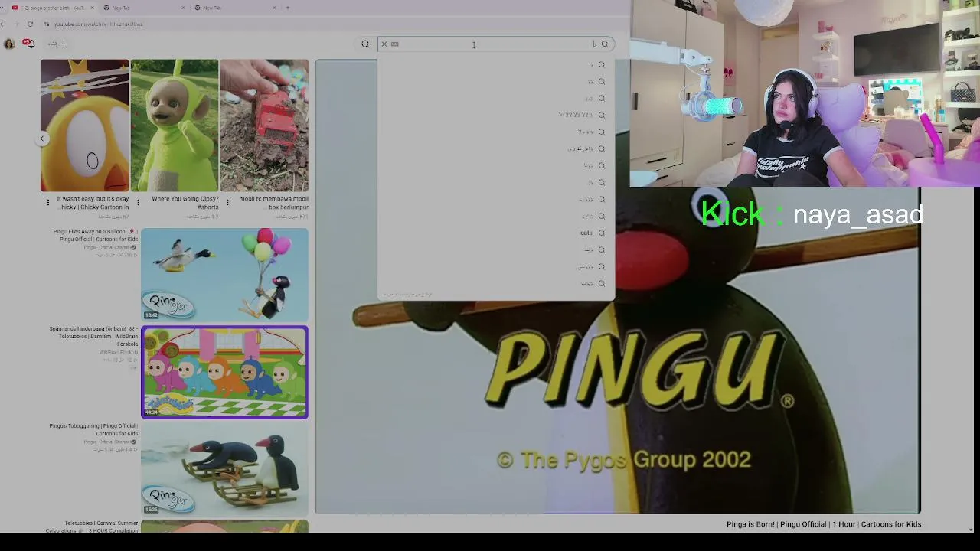
Task: Go forward in browser history
Action: 15,24
